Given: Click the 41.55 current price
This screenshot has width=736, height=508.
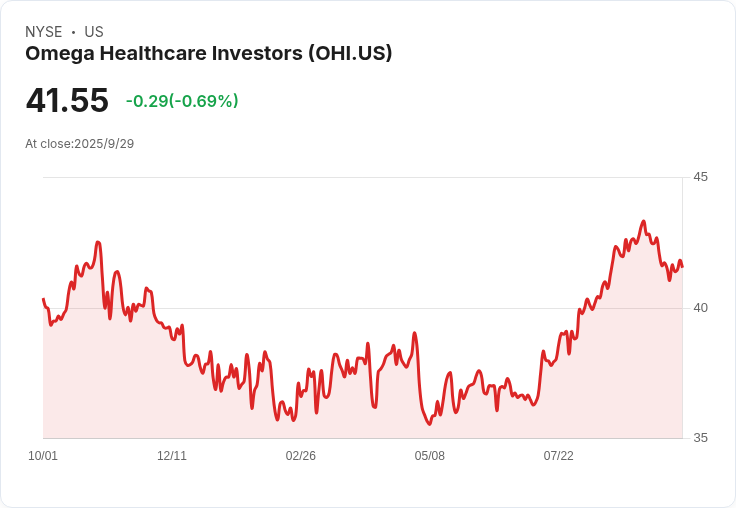Looking at the screenshot, I should click(67, 101).
